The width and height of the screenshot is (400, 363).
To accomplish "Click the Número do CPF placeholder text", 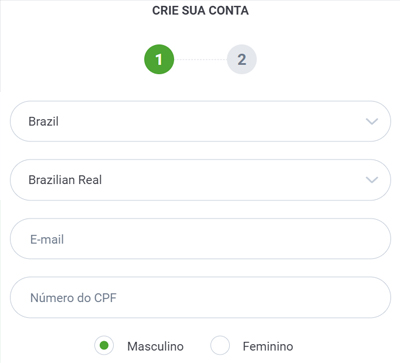I will pyautogui.click(x=73, y=298).
